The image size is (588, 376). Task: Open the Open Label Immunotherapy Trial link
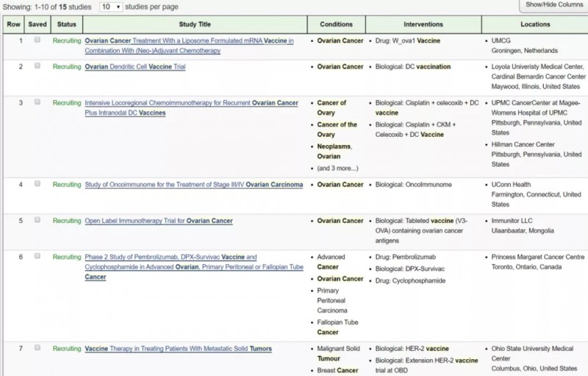click(x=159, y=221)
